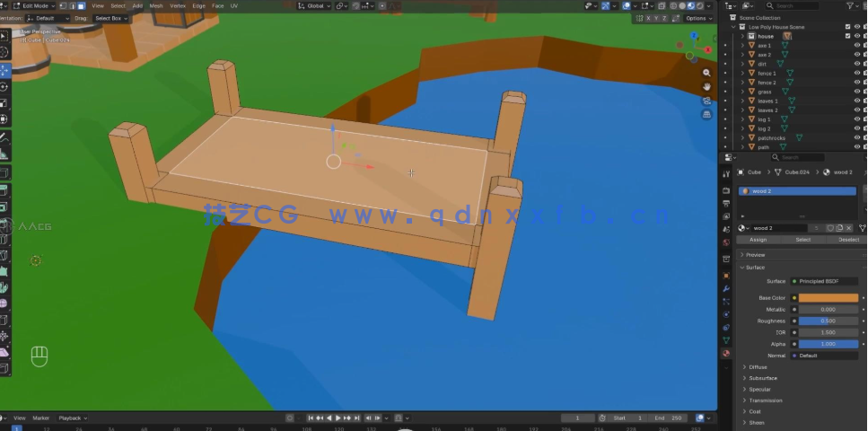
Task: Open the Material properties tab
Action: click(726, 354)
